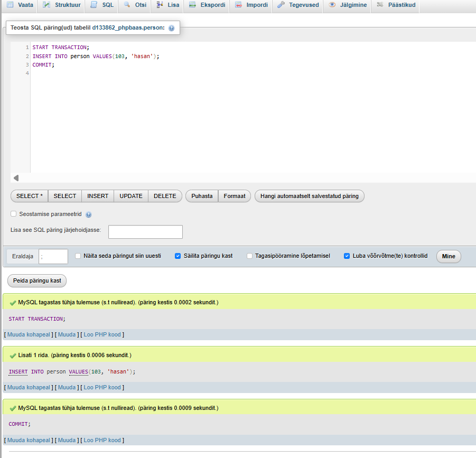Switch to the Struktuur tab
This screenshot has width=476, height=458.
coord(62,5)
